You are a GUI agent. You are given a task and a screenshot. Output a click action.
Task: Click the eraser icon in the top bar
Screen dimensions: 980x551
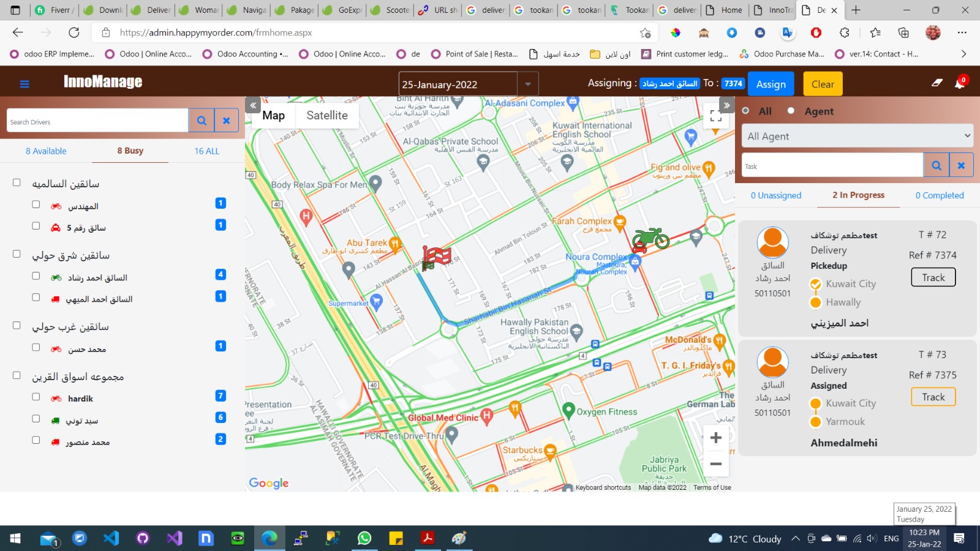(937, 83)
